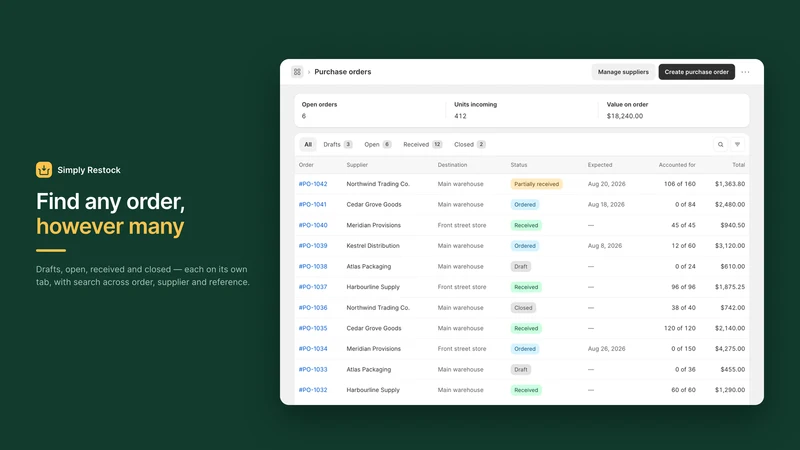Click Create purchase order button
The image size is (800, 450).
(x=696, y=72)
